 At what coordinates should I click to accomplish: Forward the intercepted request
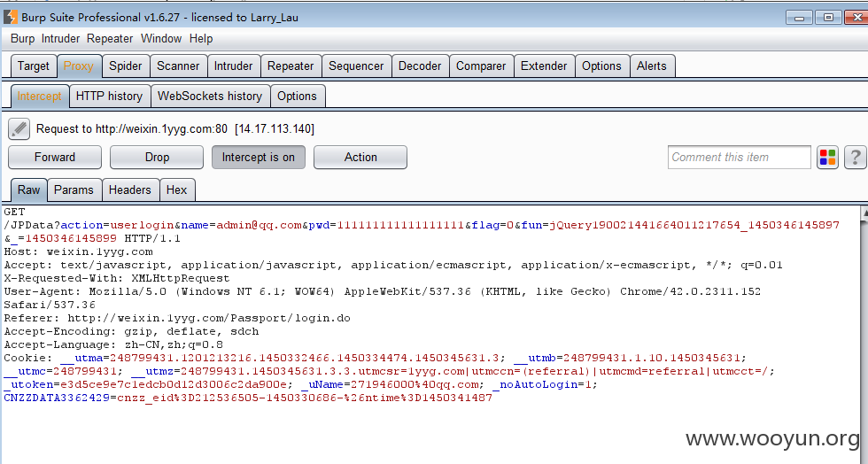pyautogui.click(x=55, y=158)
